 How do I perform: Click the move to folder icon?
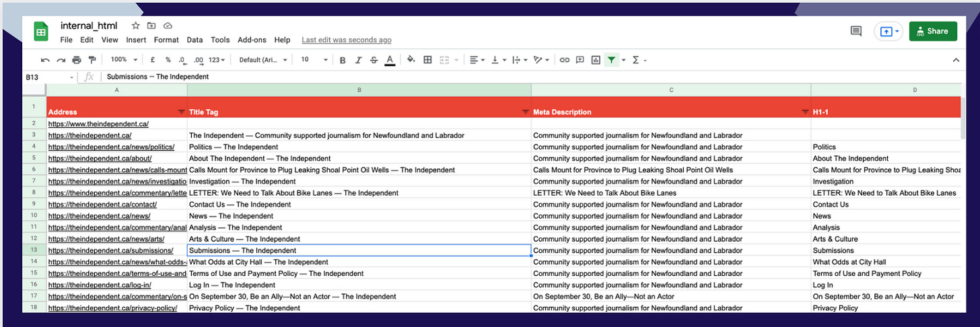(x=151, y=26)
